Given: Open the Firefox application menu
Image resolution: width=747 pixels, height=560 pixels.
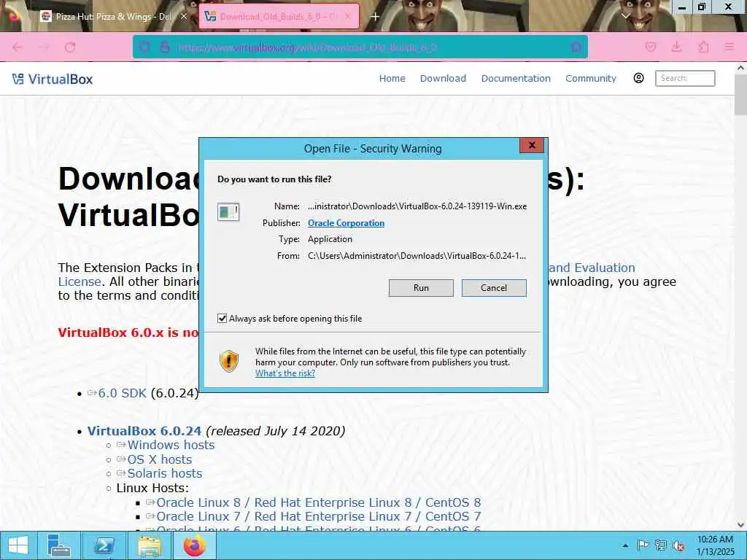Looking at the screenshot, I should coord(729,47).
